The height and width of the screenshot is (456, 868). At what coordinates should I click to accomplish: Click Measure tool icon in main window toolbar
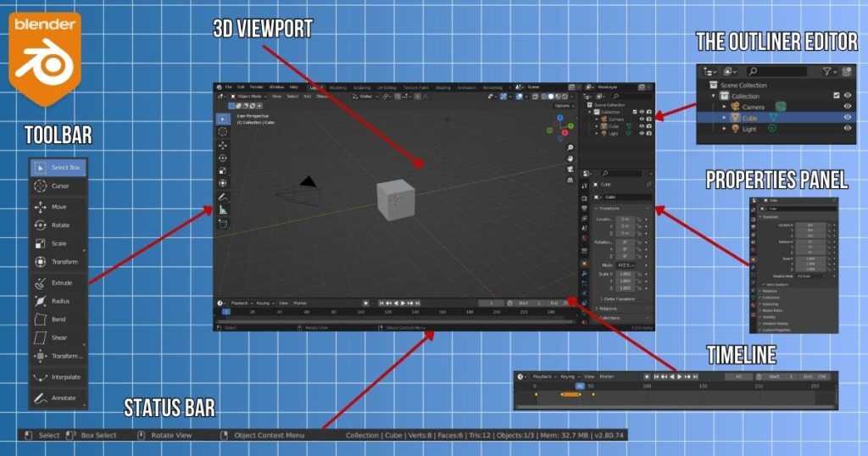click(223, 209)
